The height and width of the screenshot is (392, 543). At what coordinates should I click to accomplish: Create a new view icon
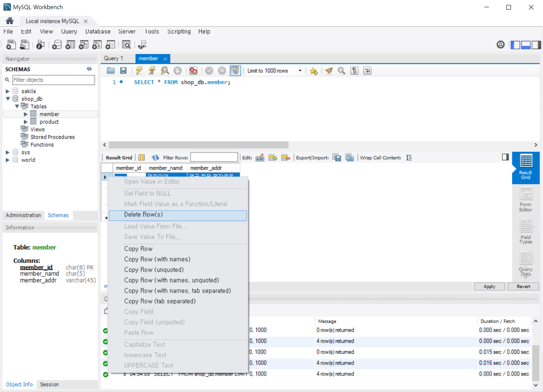pyautogui.click(x=84, y=45)
